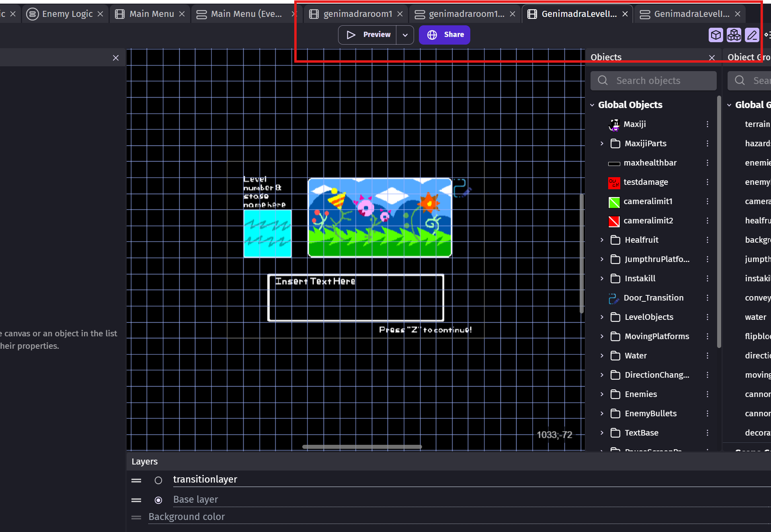Image resolution: width=771 pixels, height=532 pixels.
Task: Expand the MaxijiParts folder
Action: pyautogui.click(x=602, y=143)
